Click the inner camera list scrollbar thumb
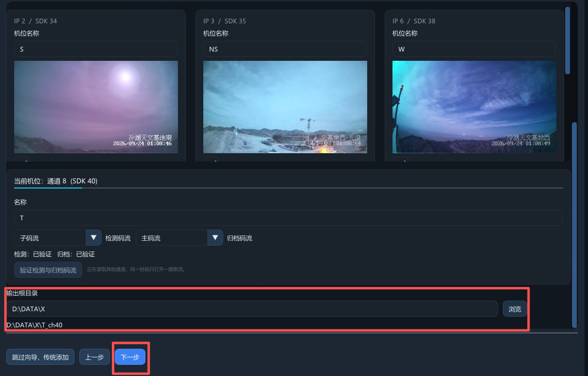 [x=568, y=40]
